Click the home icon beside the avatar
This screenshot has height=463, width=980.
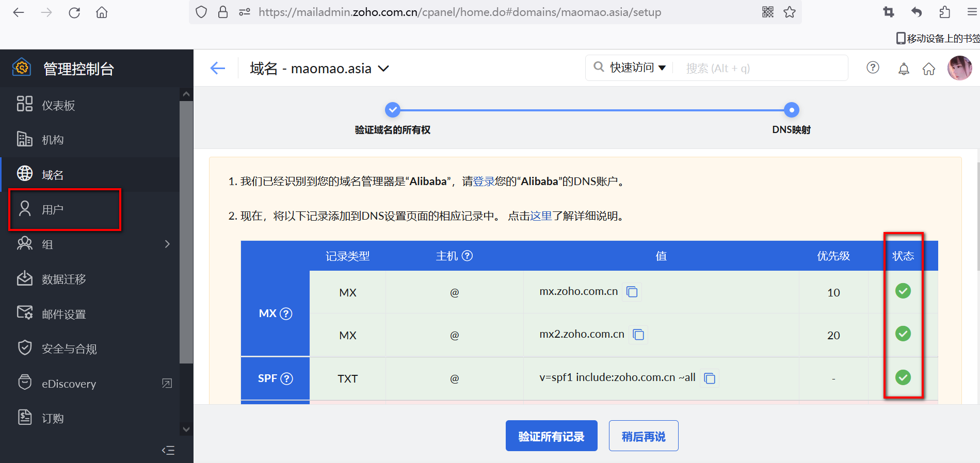click(929, 69)
